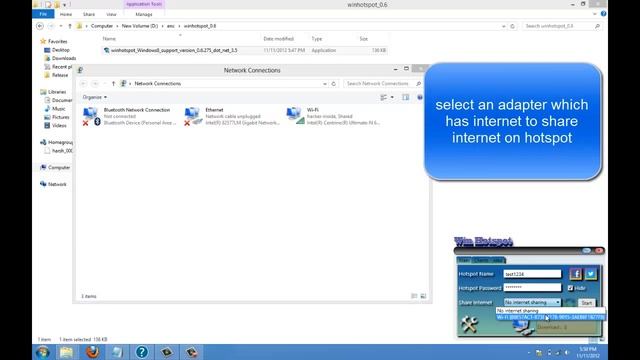The image size is (640, 360).
Task: Click 'Computer' in the Explorer breadcrumb
Action: pos(102,26)
